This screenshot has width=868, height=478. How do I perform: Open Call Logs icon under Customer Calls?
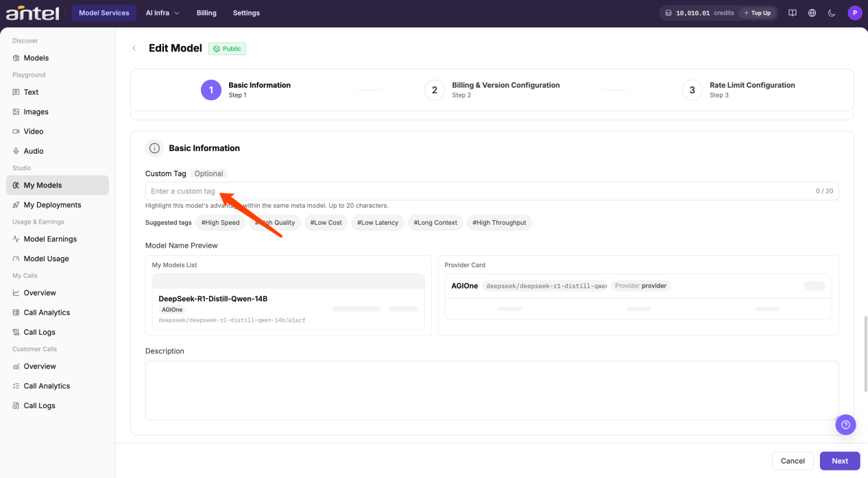[16, 405]
